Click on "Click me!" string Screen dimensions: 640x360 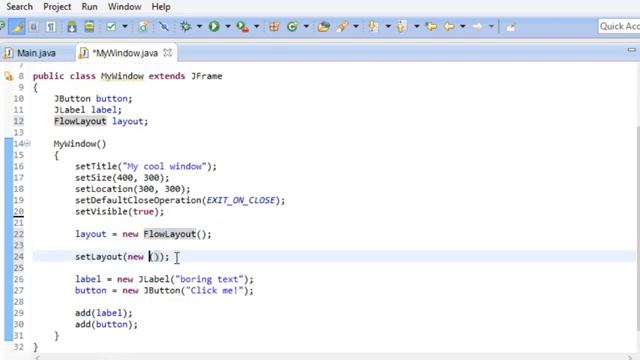pos(215,291)
